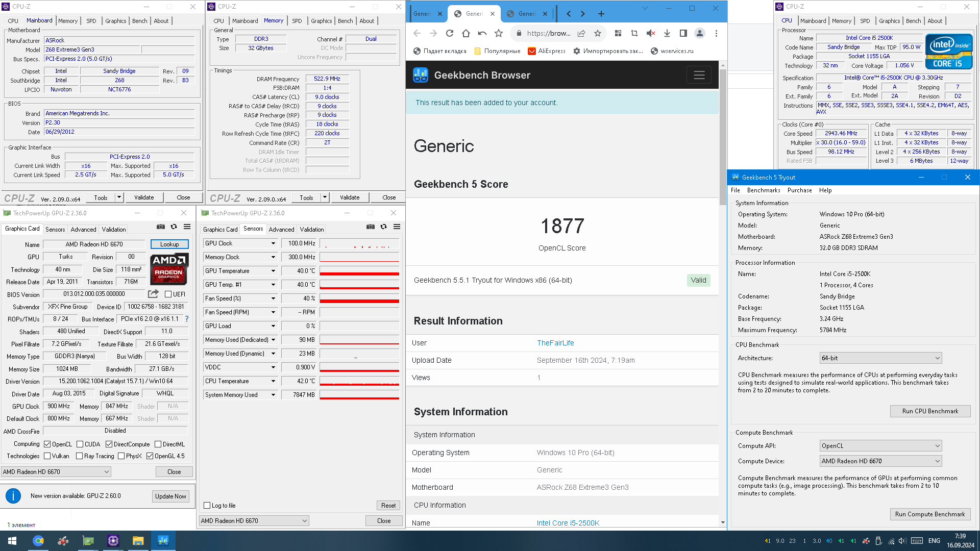
Task: Open Geekbench Browser hamburger navigation menu
Action: 699,75
